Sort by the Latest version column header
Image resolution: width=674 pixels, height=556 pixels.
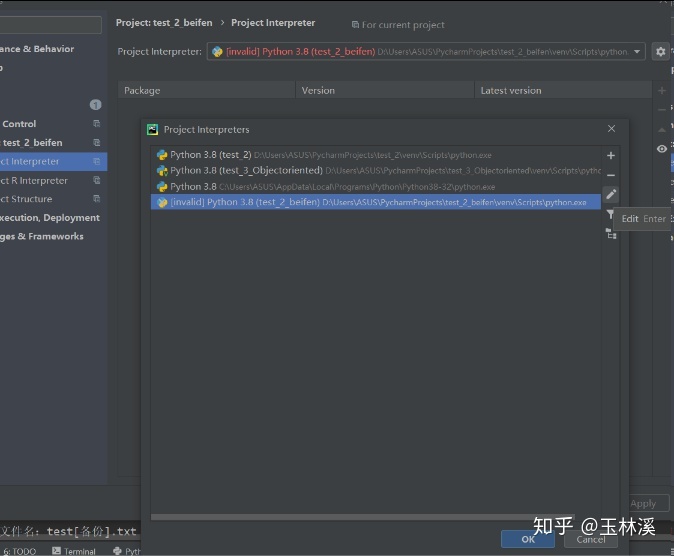tap(563, 90)
